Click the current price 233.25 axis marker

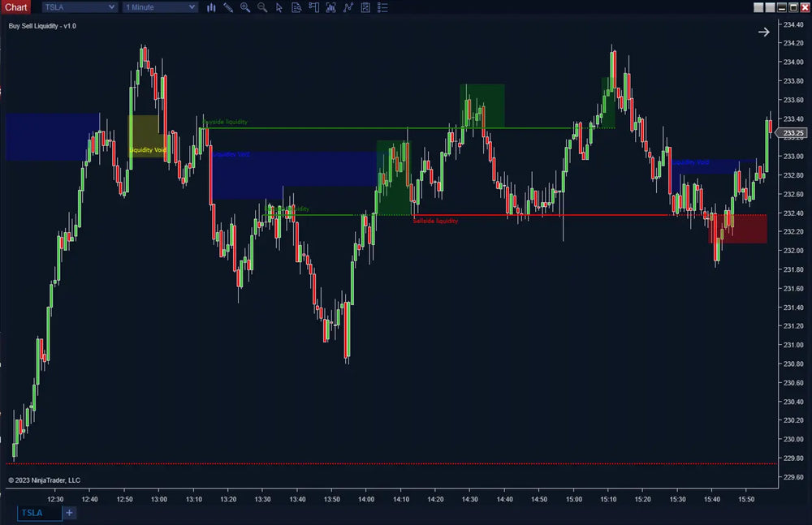pos(791,133)
